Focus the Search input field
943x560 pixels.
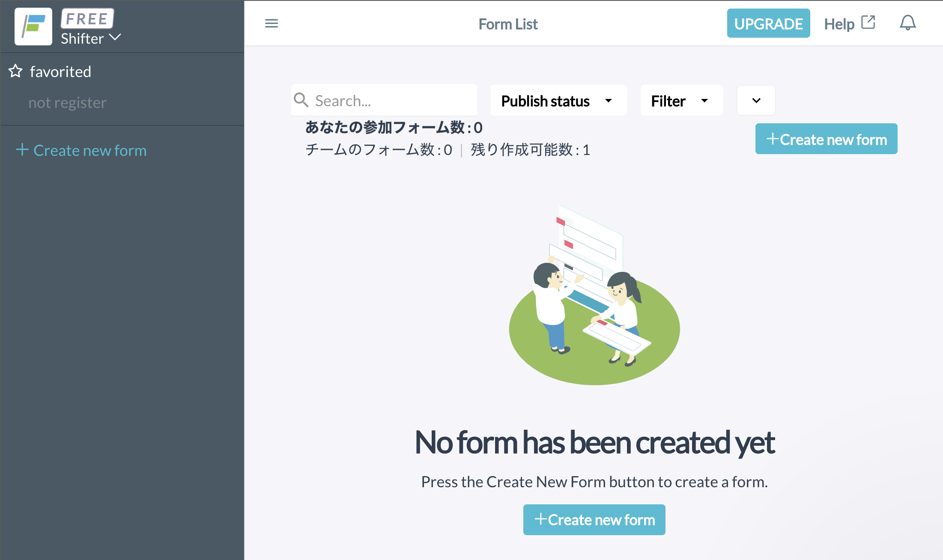(x=384, y=100)
